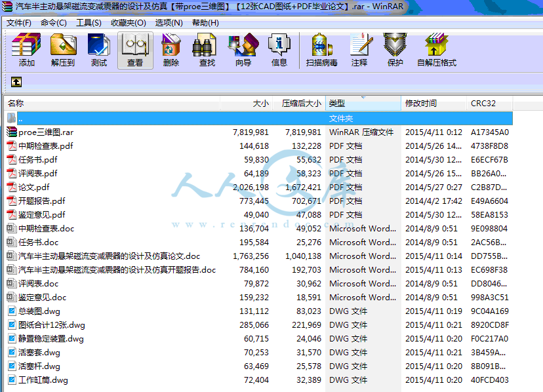The image size is (543, 392).
Task: Click the date 2014/4/2 17:42
Action: pyautogui.click(x=433, y=201)
